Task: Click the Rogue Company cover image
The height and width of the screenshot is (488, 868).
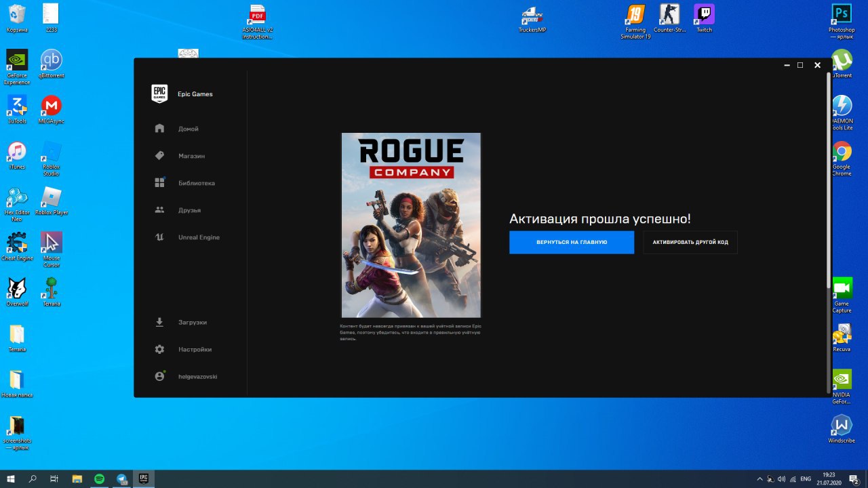Action: click(411, 225)
